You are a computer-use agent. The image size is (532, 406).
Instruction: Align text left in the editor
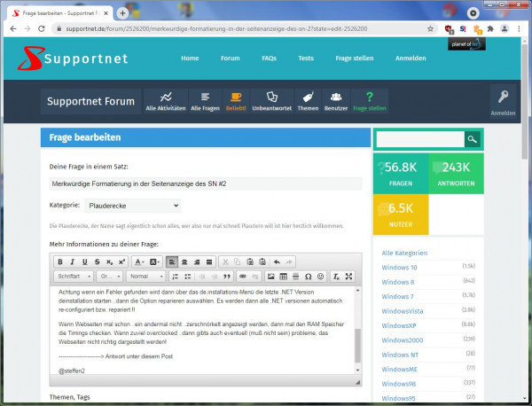(x=172, y=262)
